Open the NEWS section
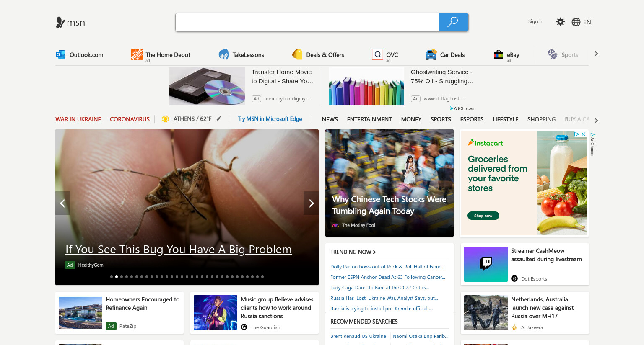The width and height of the screenshot is (644, 345). 330,119
